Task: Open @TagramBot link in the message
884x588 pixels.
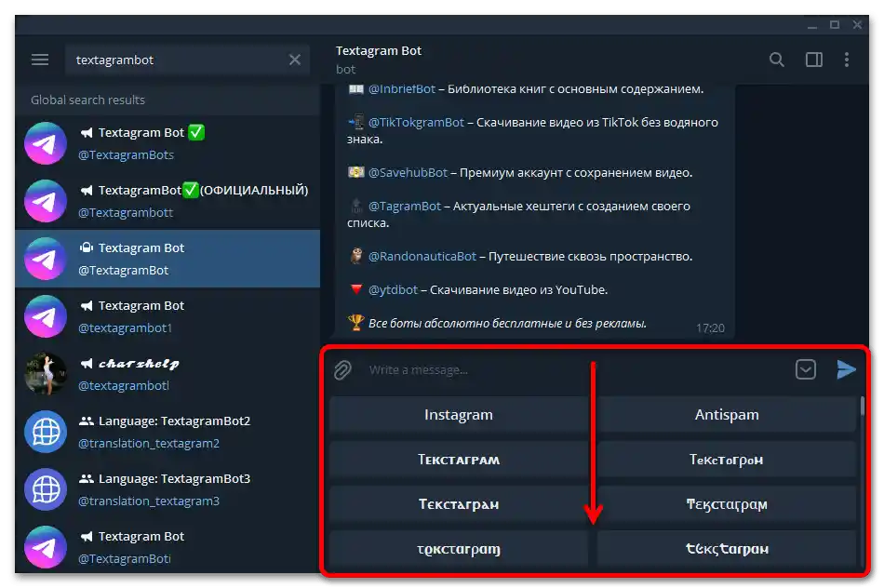Action: pos(404,207)
